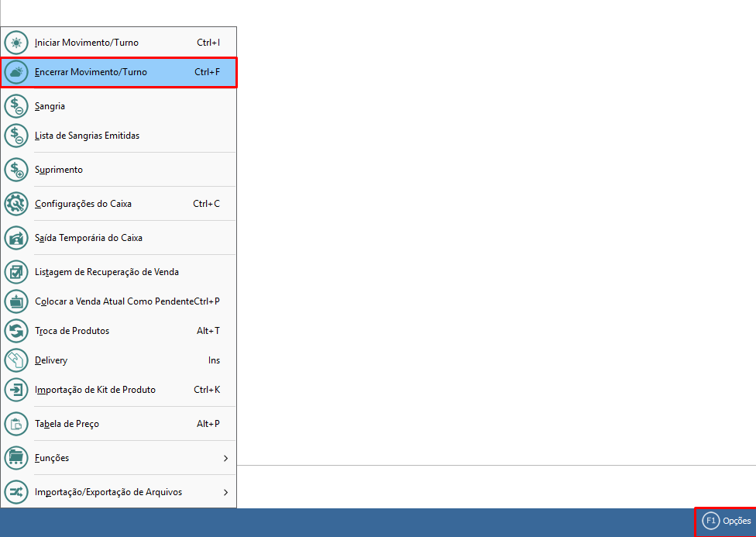Select Encerrar Movimento/Turno menu entry
The width and height of the screenshot is (756, 537).
[x=91, y=72]
